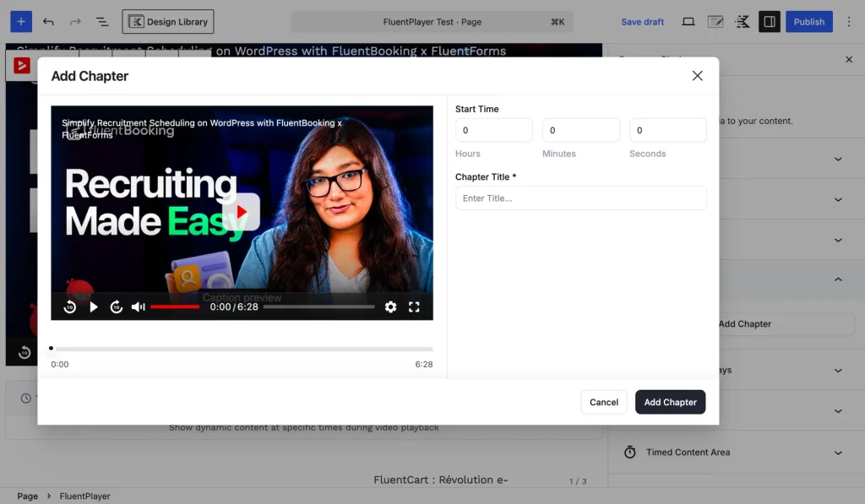Click the Minutes start time field
This screenshot has height=504, width=865.
[581, 130]
